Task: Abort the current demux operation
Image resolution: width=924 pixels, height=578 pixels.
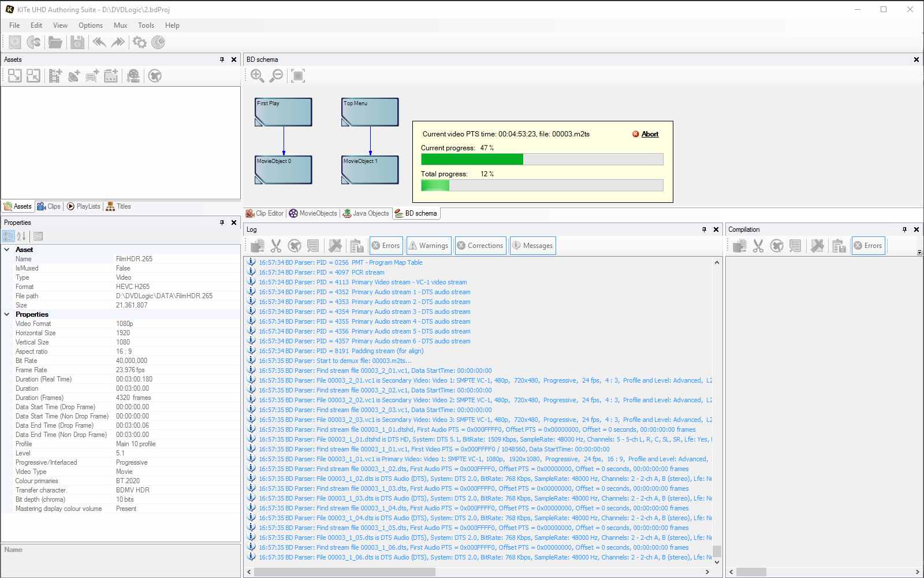Action: (x=650, y=134)
